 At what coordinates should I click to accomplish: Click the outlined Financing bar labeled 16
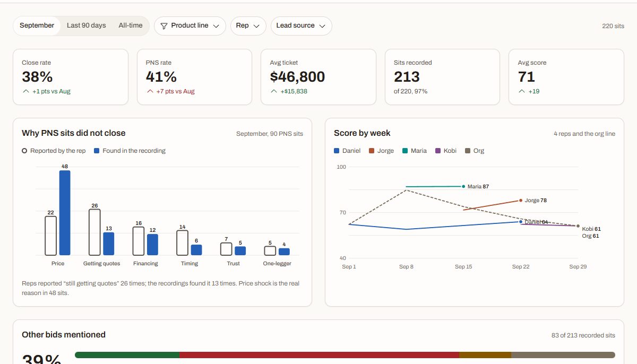pyautogui.click(x=139, y=241)
